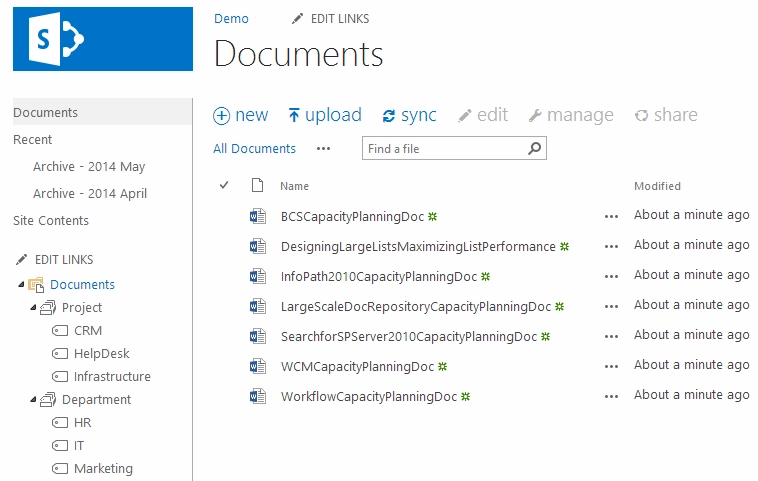Open the ellipsis menu for BCSCapacityPlanningDoc
The height and width of the screenshot is (481, 758).
click(612, 217)
